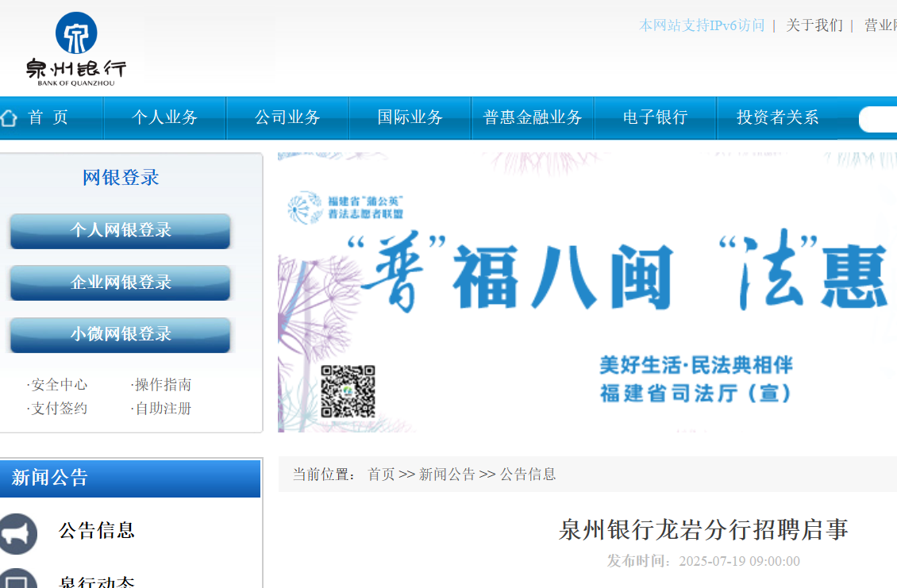Click the 当前位置 breadcrumb label
897x588 pixels.
325,475
